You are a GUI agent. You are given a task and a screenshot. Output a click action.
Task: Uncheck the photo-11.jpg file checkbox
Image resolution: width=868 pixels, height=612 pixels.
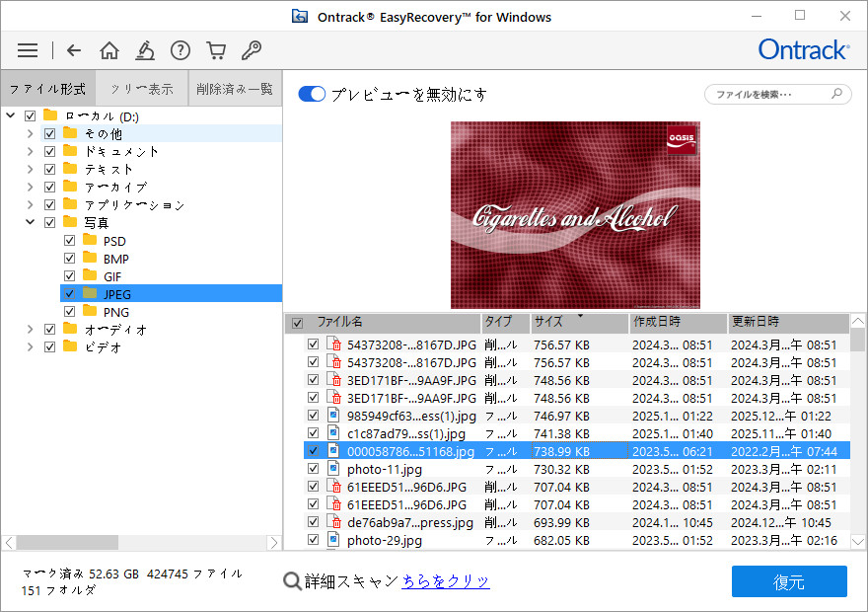pyautogui.click(x=314, y=470)
